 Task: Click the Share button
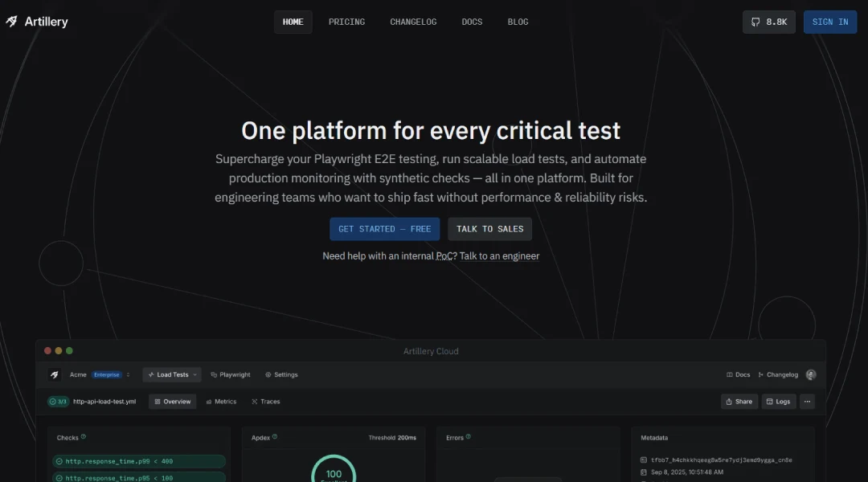coord(739,401)
